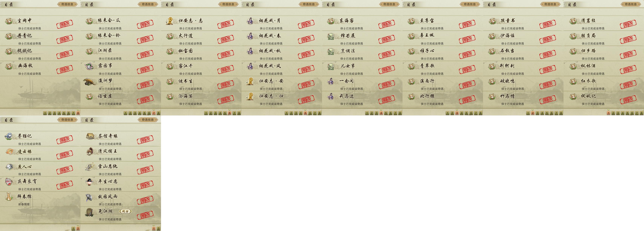Click the lion dance icon beside 庆舞良宵

9,182
